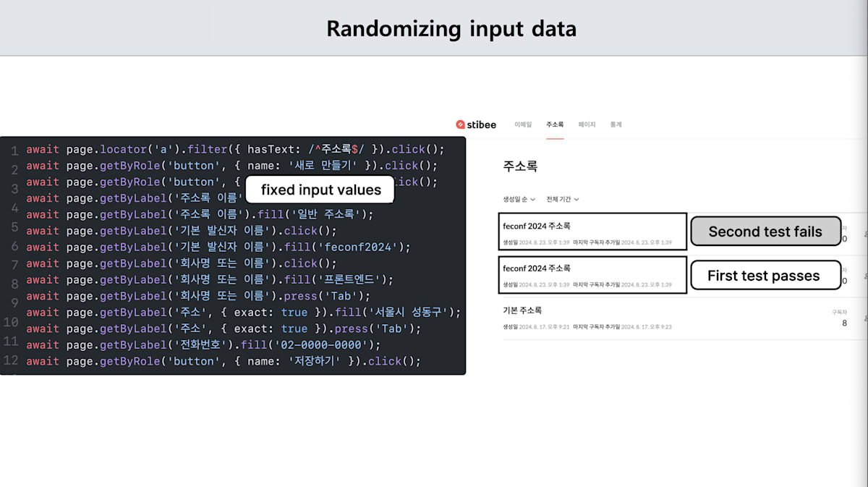
Task: Switch to the 페이지 tab
Action: coord(587,124)
